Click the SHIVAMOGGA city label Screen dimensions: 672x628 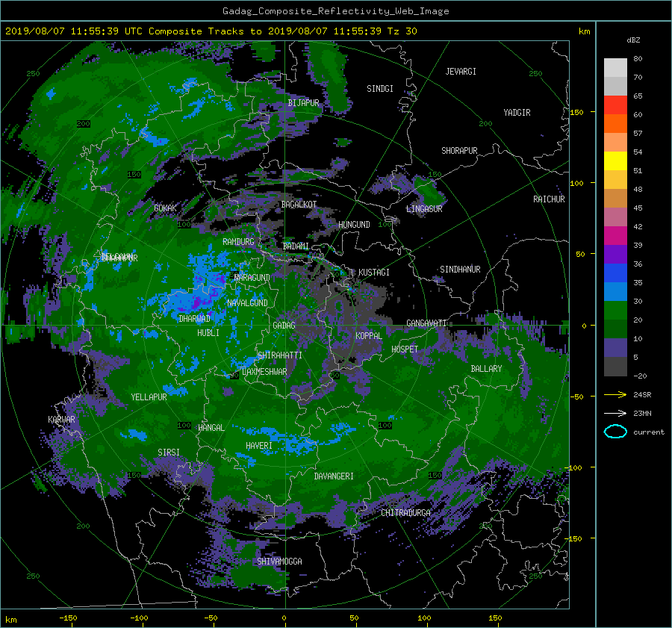pyautogui.click(x=279, y=562)
